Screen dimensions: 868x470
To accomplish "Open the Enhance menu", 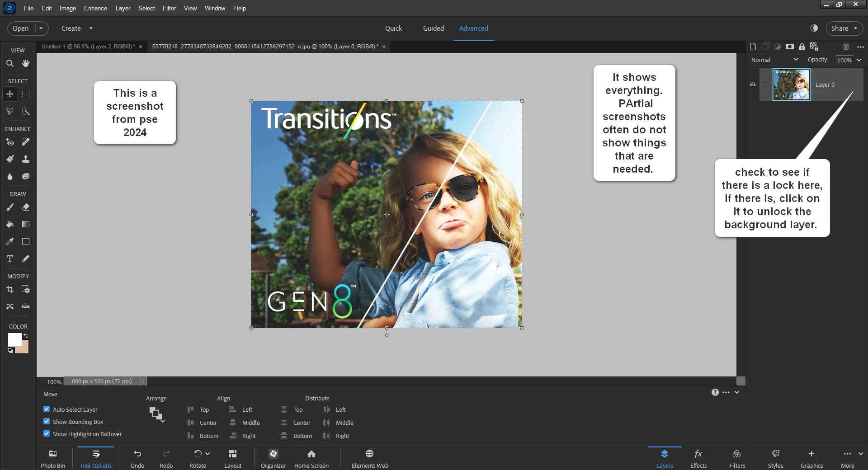I will coord(95,8).
